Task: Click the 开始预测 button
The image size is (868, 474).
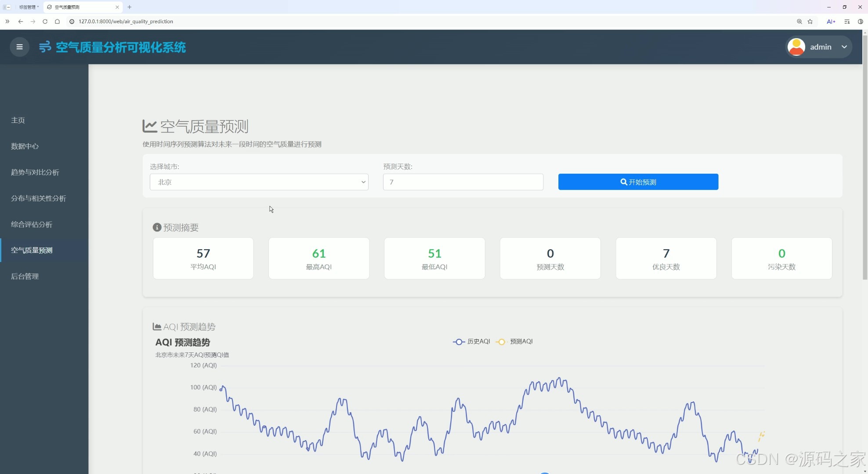Action: pos(638,182)
